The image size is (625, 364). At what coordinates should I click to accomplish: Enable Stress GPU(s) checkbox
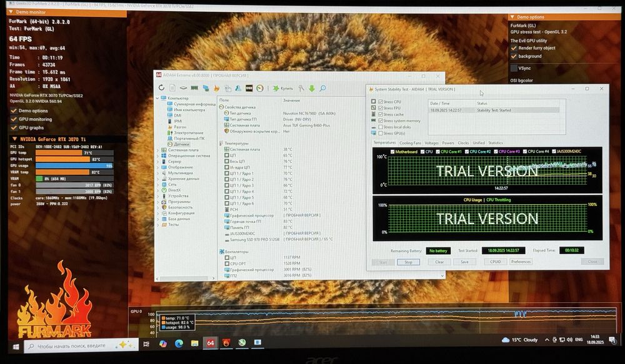coord(381,134)
